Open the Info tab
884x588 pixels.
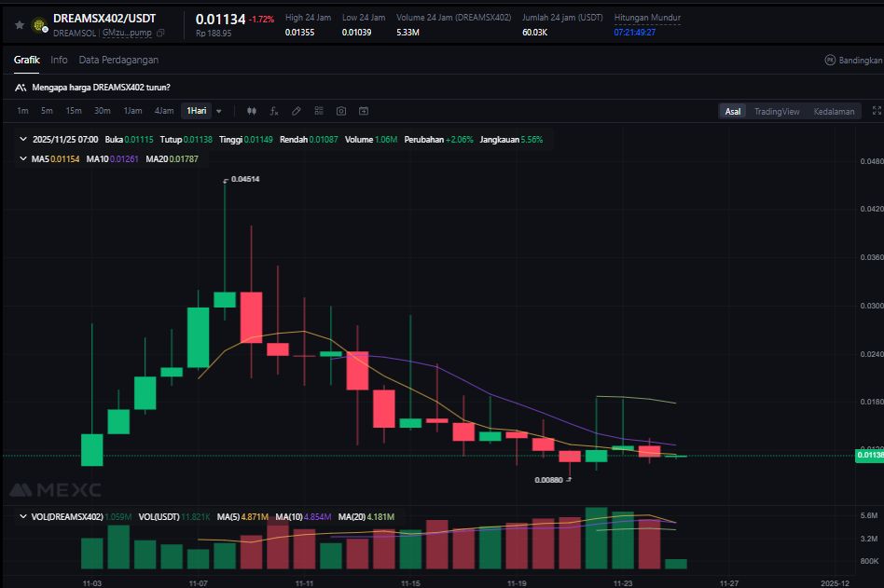[59, 60]
